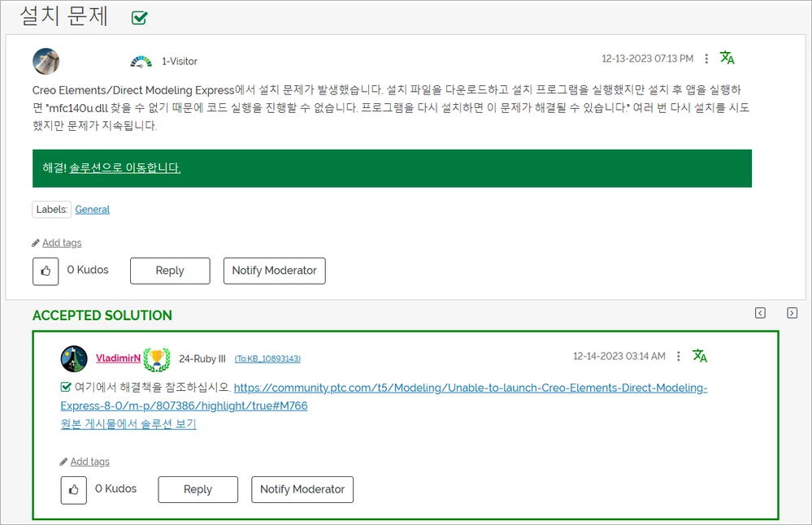Translate the accepted solution reply
812x525 pixels.
point(700,356)
